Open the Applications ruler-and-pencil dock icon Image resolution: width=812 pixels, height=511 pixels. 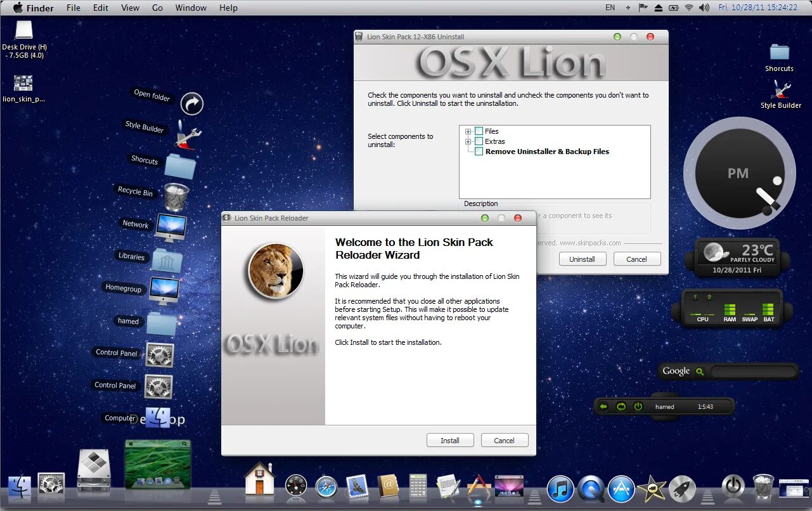[479, 486]
